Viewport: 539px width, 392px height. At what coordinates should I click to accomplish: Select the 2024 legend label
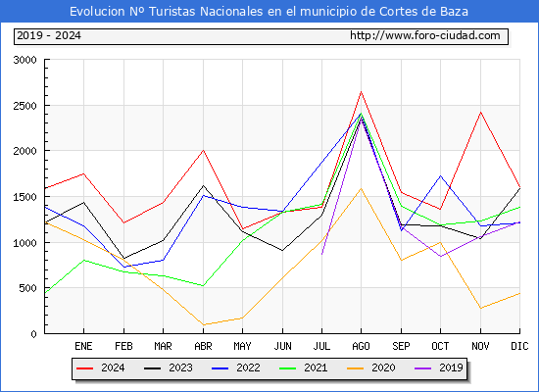113,367
